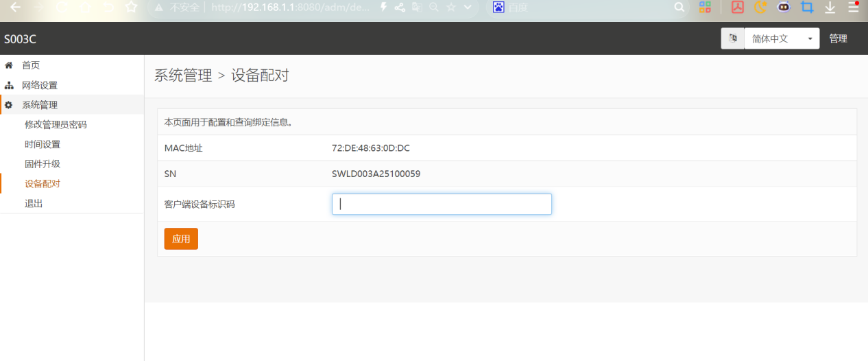This screenshot has height=361, width=868.
Task: Open the 修改管理员密码 menu item
Action: (x=56, y=124)
